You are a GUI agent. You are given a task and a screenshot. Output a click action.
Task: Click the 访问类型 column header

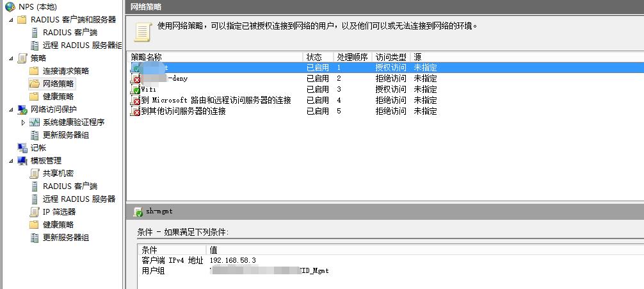(390, 57)
